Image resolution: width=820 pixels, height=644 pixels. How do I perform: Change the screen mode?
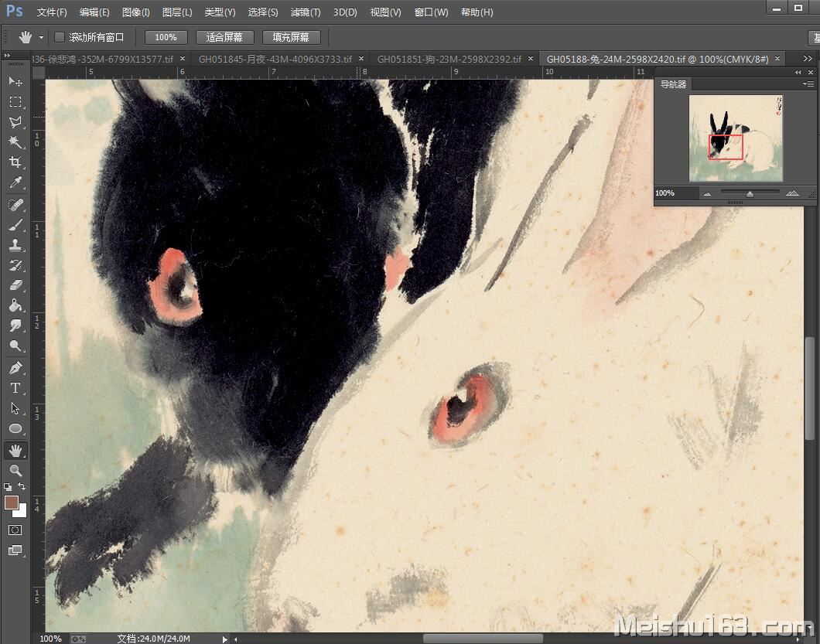pos(15,550)
